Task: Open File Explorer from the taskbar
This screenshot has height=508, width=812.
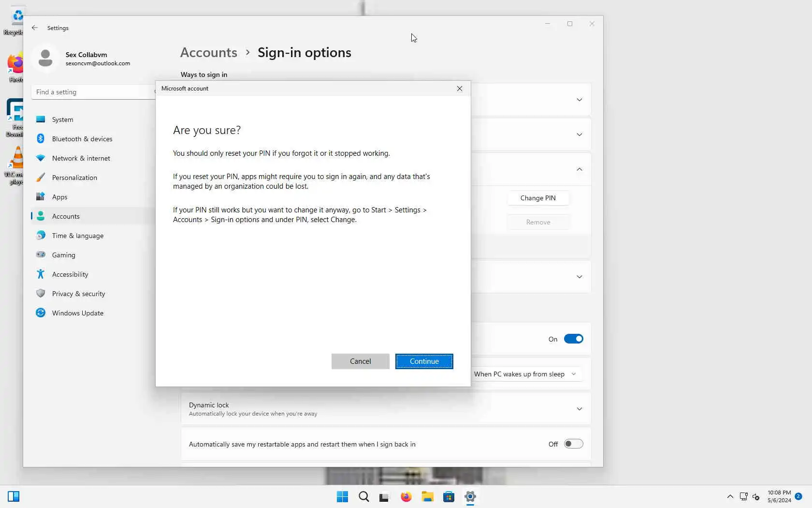Action: point(427,496)
